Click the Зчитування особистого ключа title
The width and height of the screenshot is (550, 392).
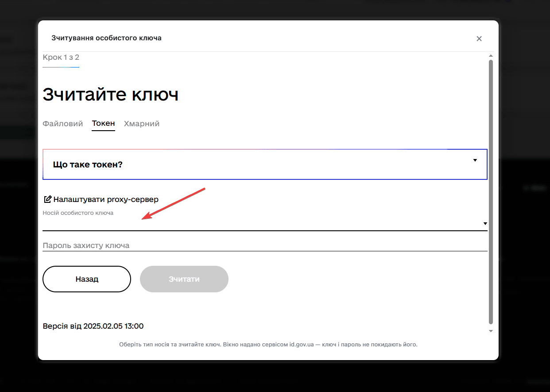tap(106, 38)
